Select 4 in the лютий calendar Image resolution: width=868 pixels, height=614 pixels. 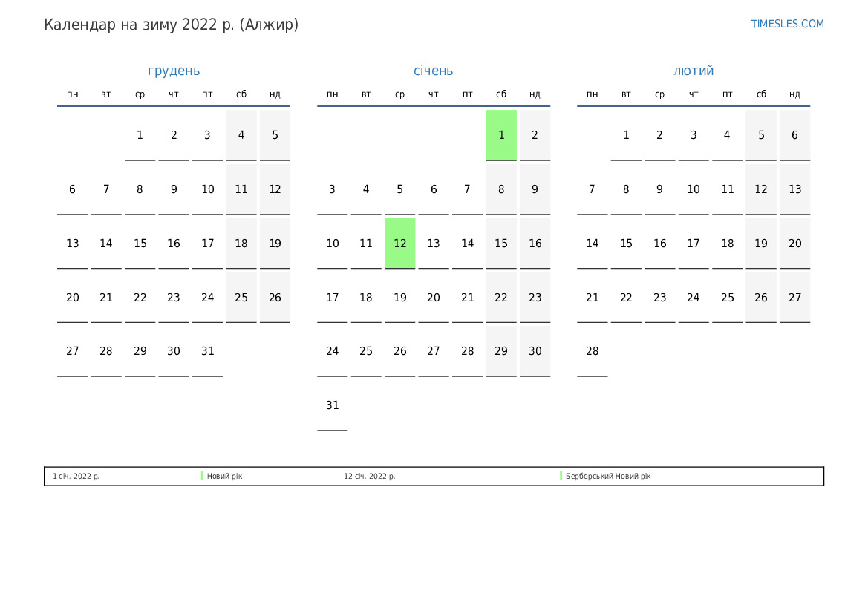point(728,135)
